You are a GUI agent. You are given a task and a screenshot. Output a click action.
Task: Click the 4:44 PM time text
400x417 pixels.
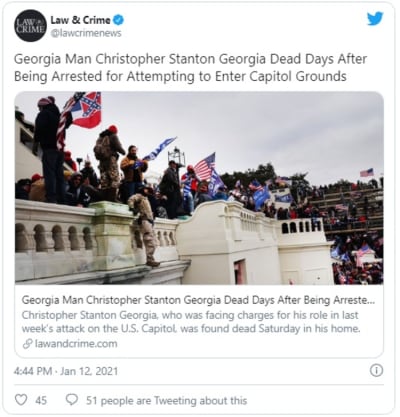pos(33,371)
